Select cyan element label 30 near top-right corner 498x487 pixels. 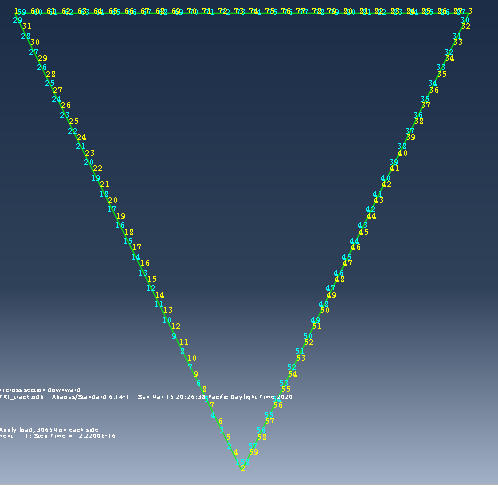(x=465, y=20)
